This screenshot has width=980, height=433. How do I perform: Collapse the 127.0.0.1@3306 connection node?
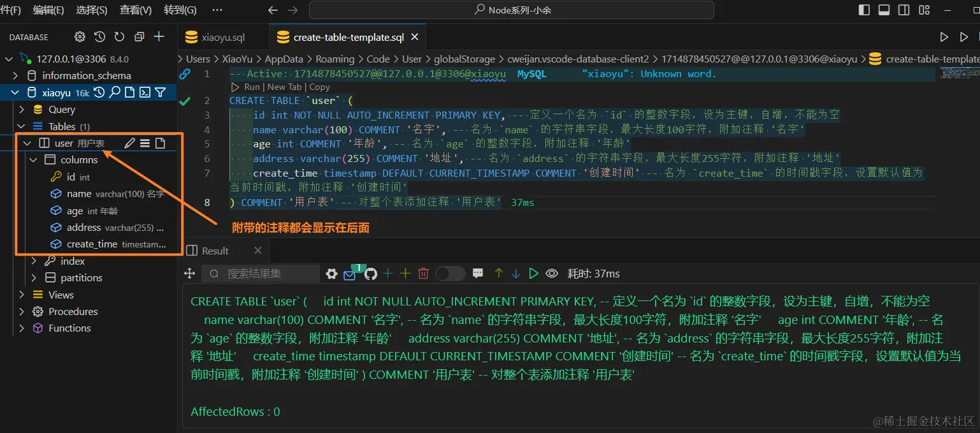tap(9, 59)
